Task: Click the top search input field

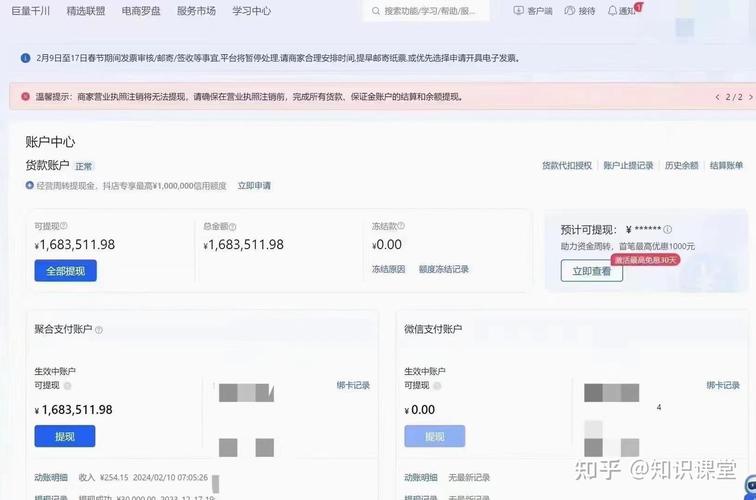Action: pyautogui.click(x=426, y=11)
